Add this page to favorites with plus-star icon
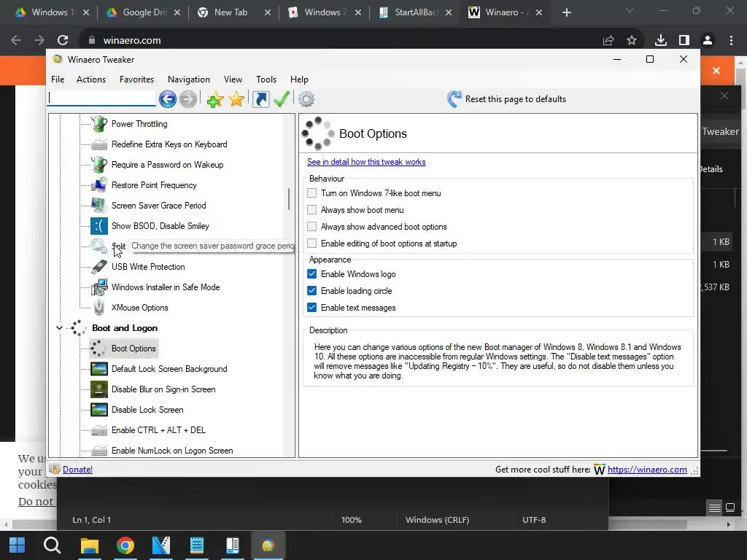This screenshot has height=560, width=747. coord(215,99)
